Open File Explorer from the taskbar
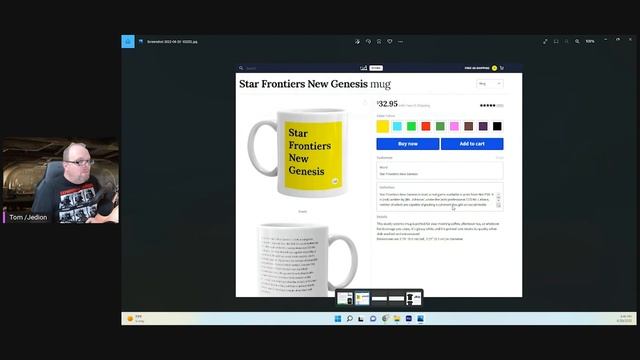 click(x=397, y=319)
